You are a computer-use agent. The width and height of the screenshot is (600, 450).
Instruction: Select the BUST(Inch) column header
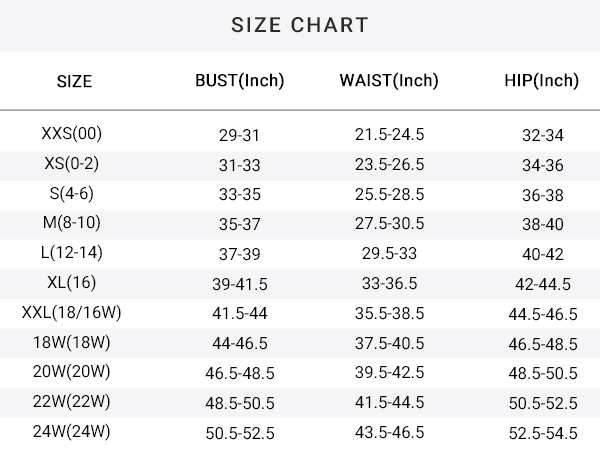[240, 81]
